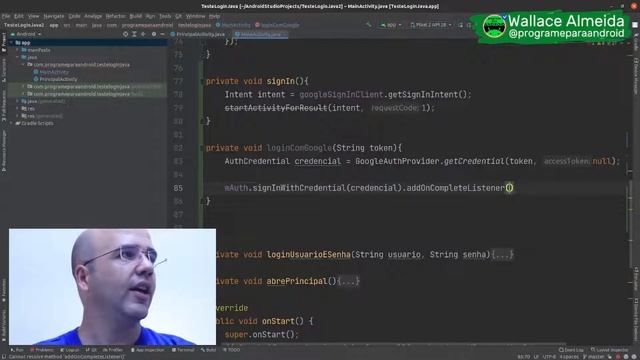Screen dimensions: 640x360
Task: Open the Problems tool window
Action: (42, 350)
